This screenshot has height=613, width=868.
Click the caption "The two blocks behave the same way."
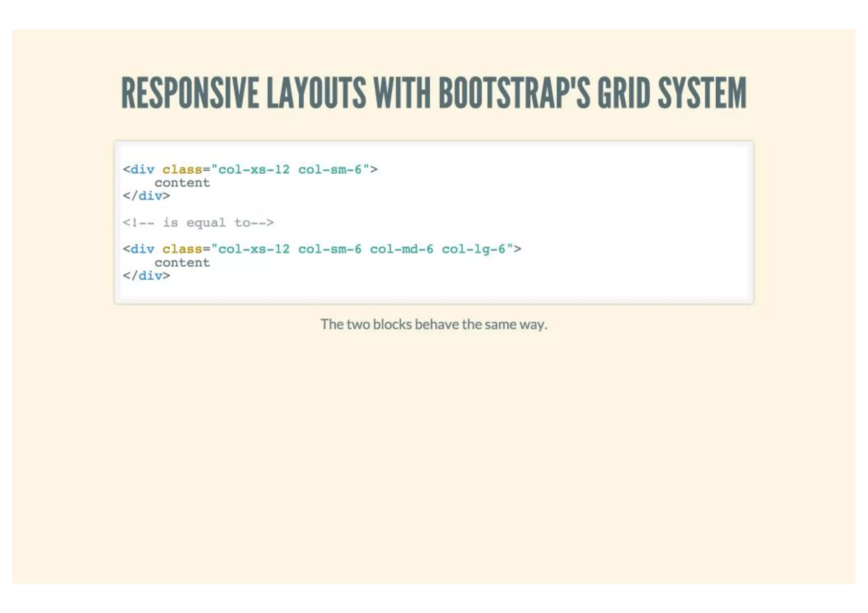(x=434, y=325)
